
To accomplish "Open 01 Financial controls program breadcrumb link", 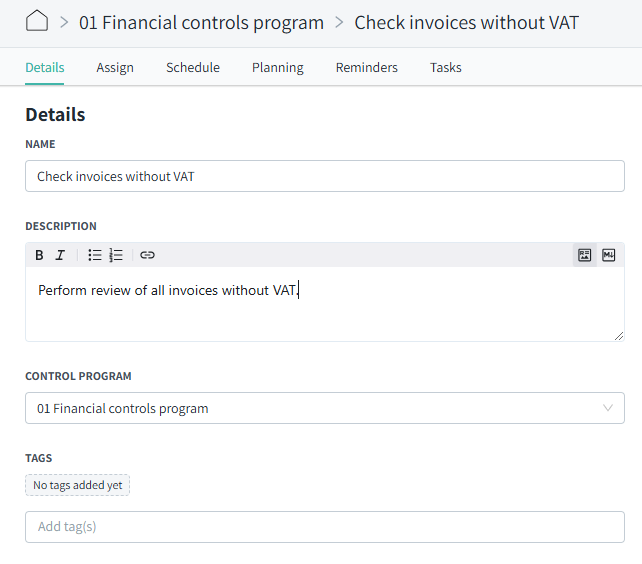I will [x=201, y=23].
